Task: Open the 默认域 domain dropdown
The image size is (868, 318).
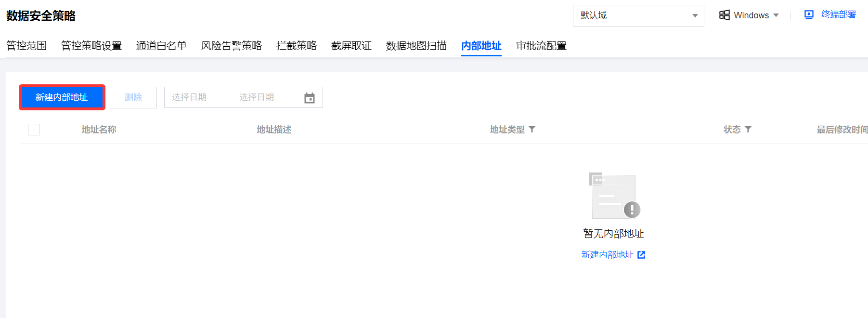Action: pyautogui.click(x=638, y=16)
